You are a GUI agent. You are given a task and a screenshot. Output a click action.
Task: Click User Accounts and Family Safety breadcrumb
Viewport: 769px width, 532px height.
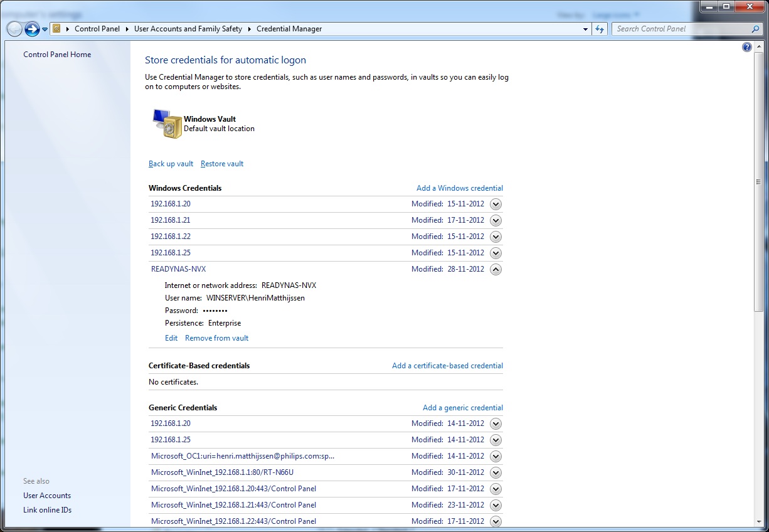(188, 29)
